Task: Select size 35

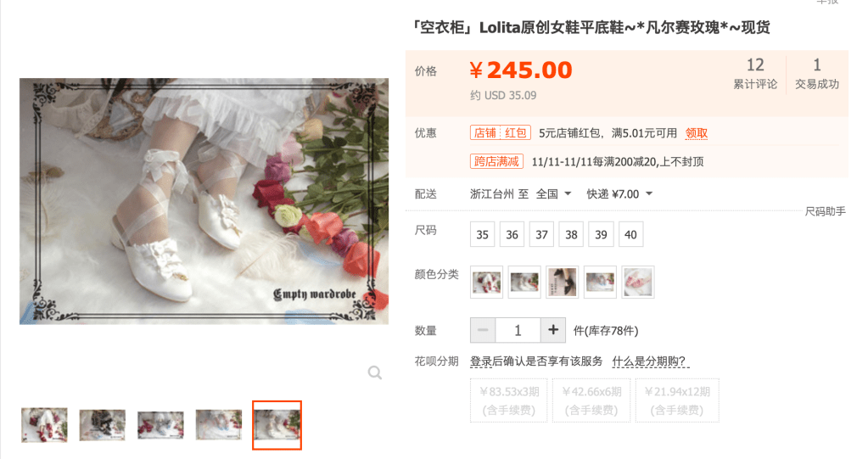Action: [x=482, y=234]
